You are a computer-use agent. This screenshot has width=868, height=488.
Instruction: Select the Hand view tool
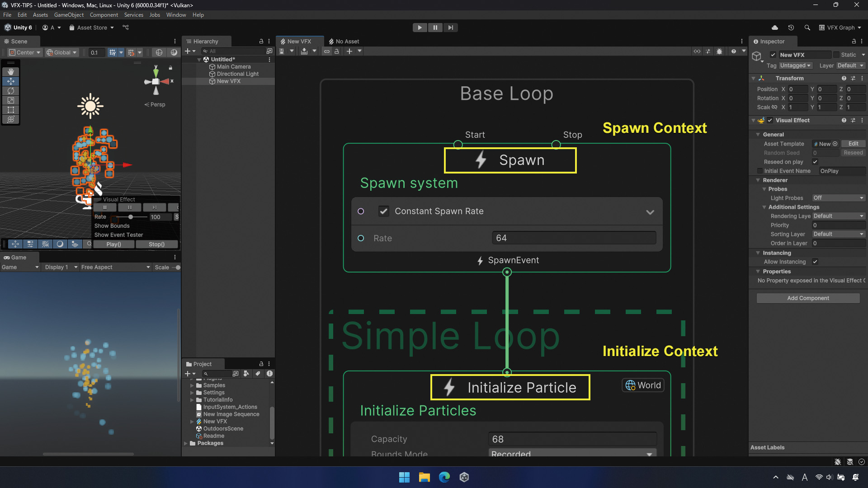pyautogui.click(x=11, y=72)
